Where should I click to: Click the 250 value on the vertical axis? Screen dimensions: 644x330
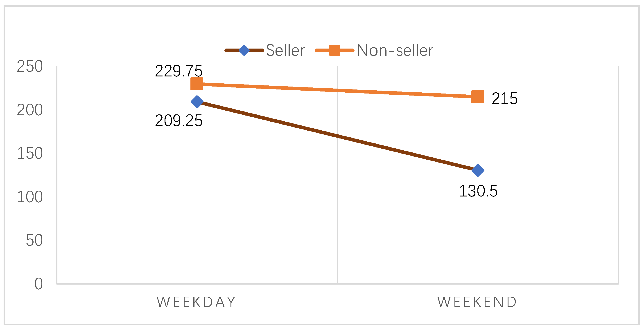tap(30, 66)
